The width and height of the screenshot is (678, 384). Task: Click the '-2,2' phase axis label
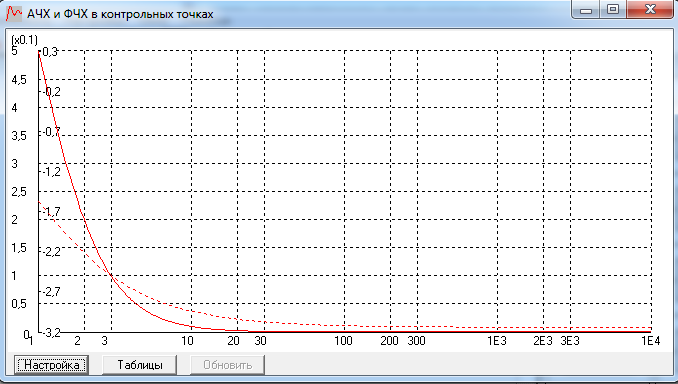51,251
